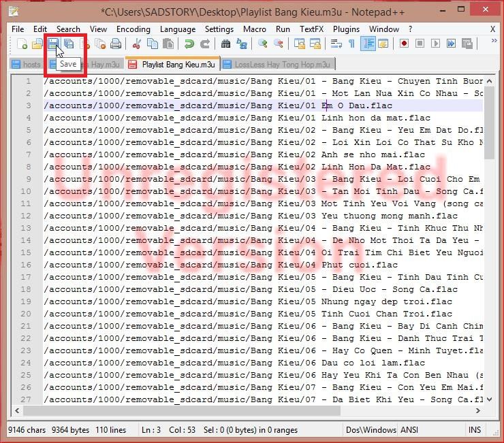Open the Language menu
Screen dimensions: 504x443
(x=178, y=29)
